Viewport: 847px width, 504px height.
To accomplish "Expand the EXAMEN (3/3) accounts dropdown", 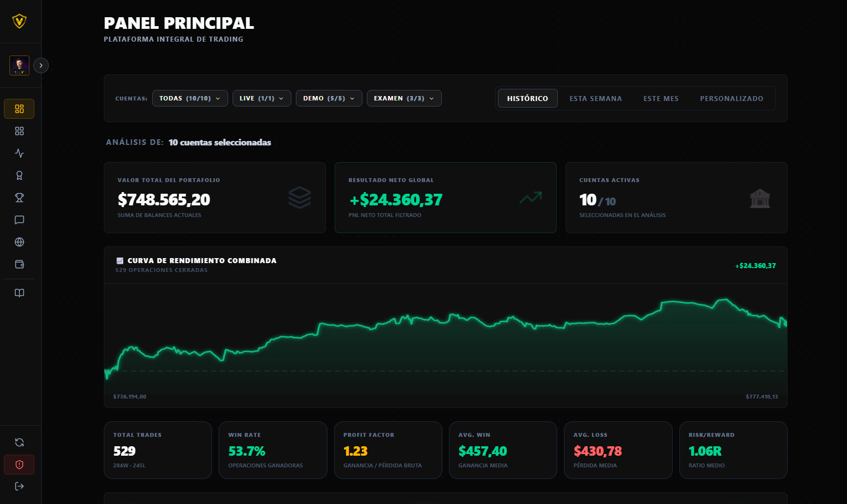I will pos(404,98).
